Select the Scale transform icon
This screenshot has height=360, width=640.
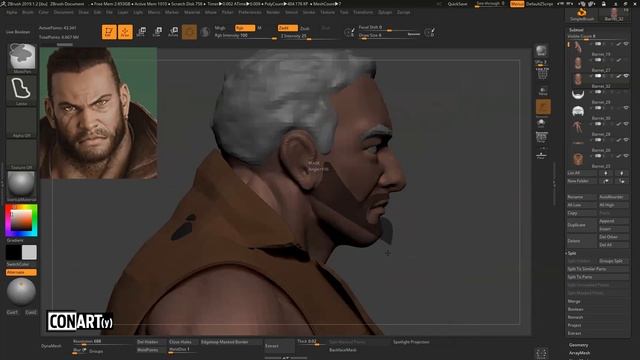click(157, 32)
